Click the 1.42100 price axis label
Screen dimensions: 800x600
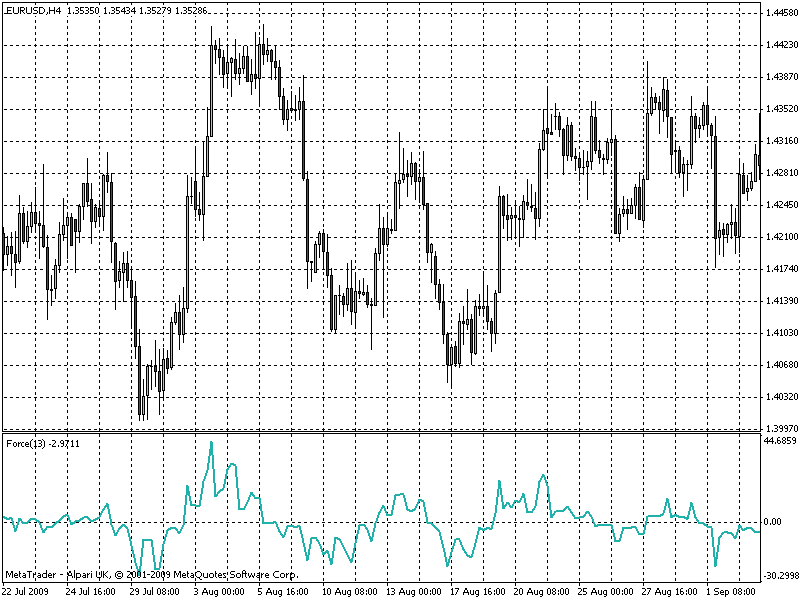coord(782,237)
